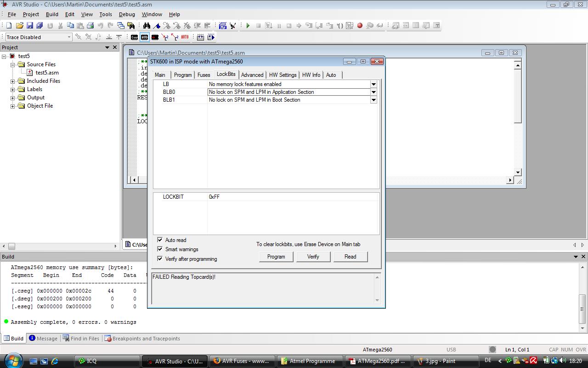Disable the Smart warnings checkbox
This screenshot has width=588, height=368.
(x=160, y=249)
